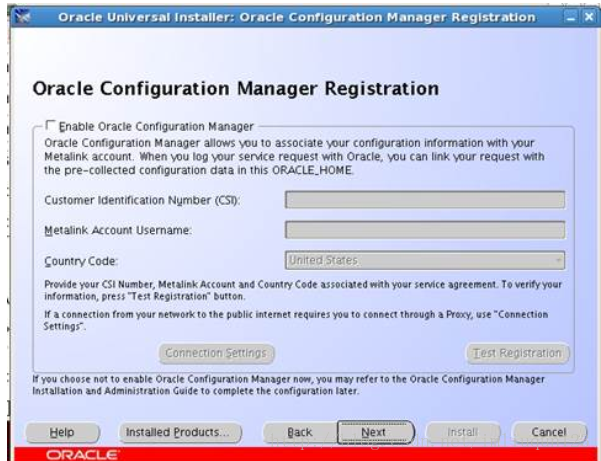Click the ORACLE logo in red banner
This screenshot has width=601, height=461.
82,455
